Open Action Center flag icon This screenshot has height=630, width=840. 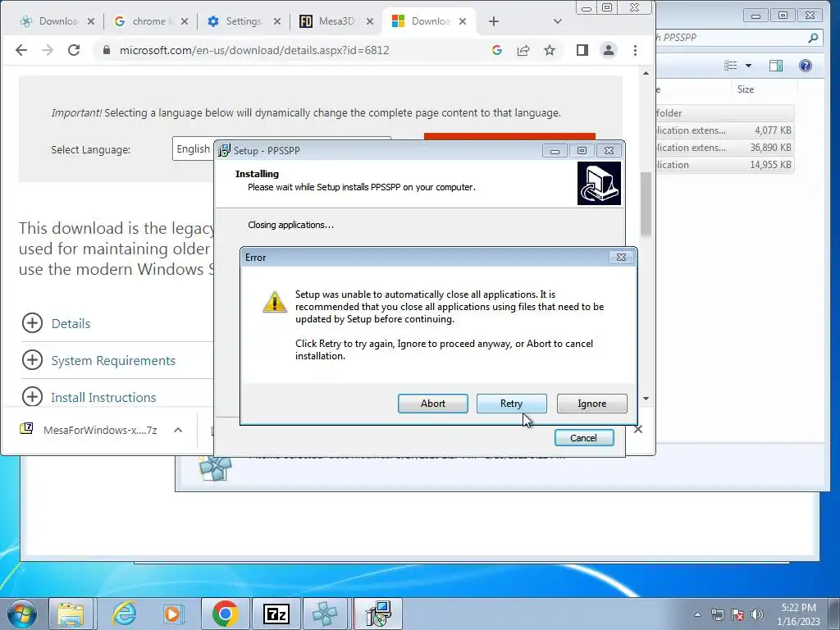737,614
